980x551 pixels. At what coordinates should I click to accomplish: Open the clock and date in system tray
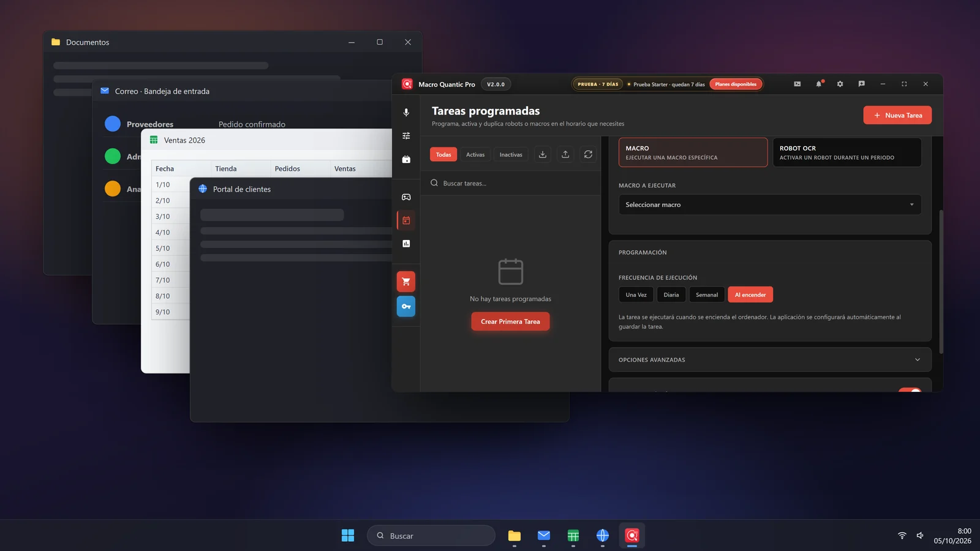pyautogui.click(x=952, y=536)
